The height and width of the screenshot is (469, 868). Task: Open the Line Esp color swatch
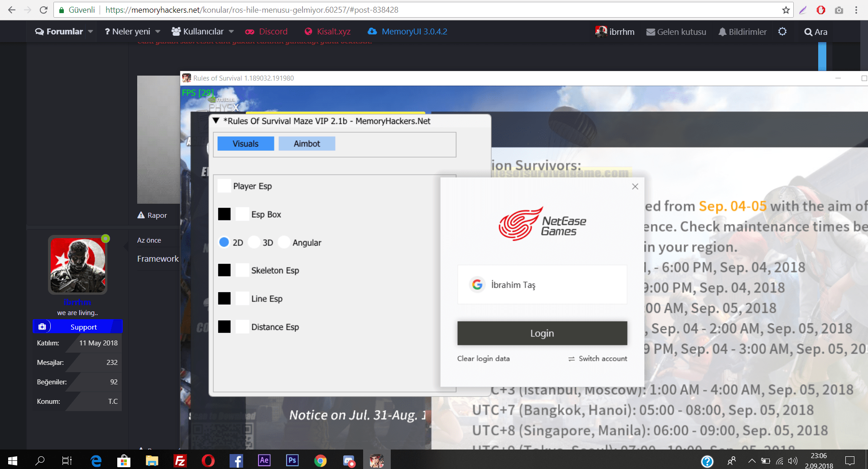224,298
